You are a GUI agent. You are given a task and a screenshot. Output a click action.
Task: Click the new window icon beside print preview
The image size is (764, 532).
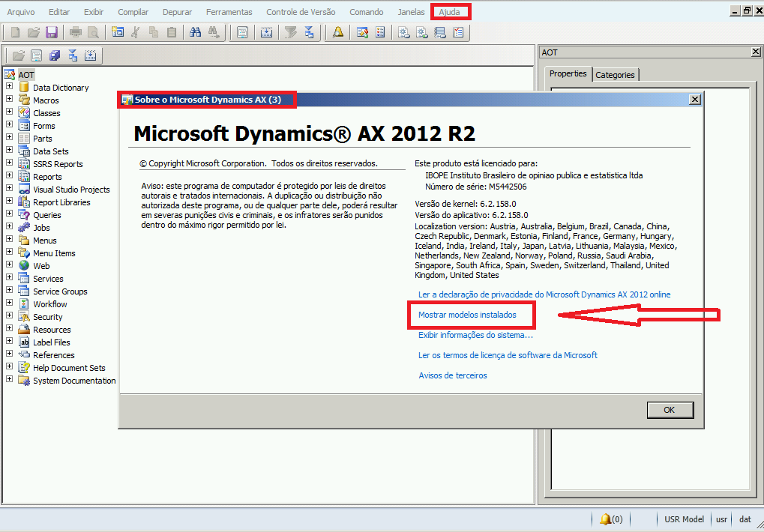click(x=118, y=33)
